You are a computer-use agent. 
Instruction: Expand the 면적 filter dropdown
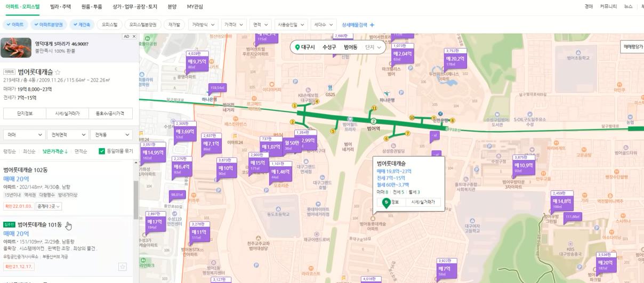click(260, 25)
